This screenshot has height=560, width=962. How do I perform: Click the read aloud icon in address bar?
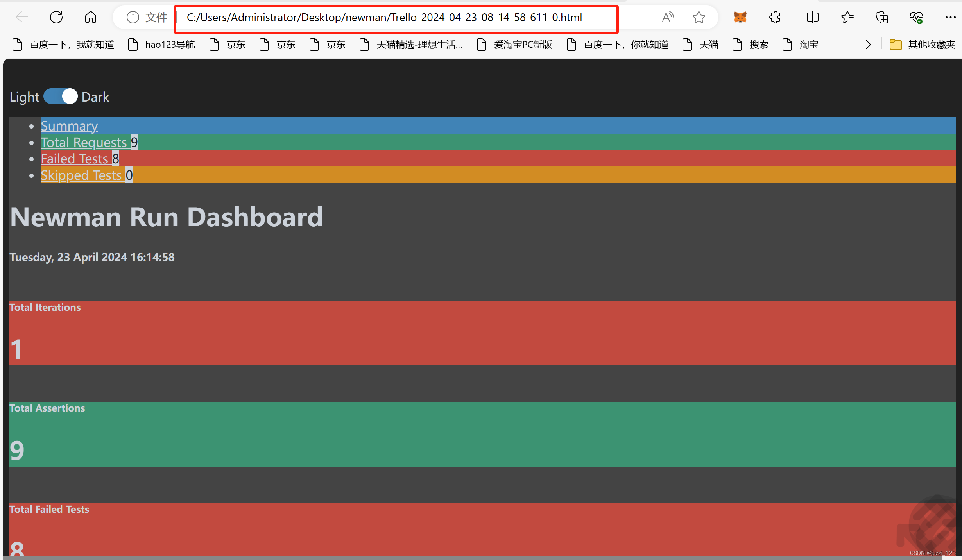click(x=668, y=17)
